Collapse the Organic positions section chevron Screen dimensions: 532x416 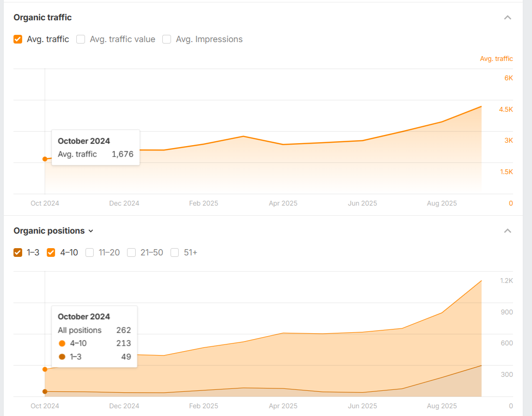point(507,231)
